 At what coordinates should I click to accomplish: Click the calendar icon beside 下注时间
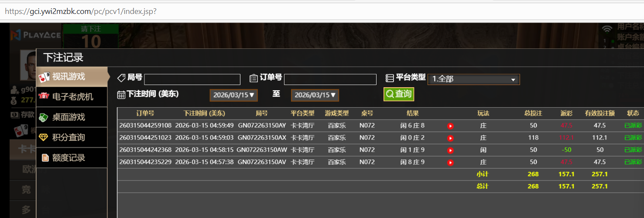point(121,94)
